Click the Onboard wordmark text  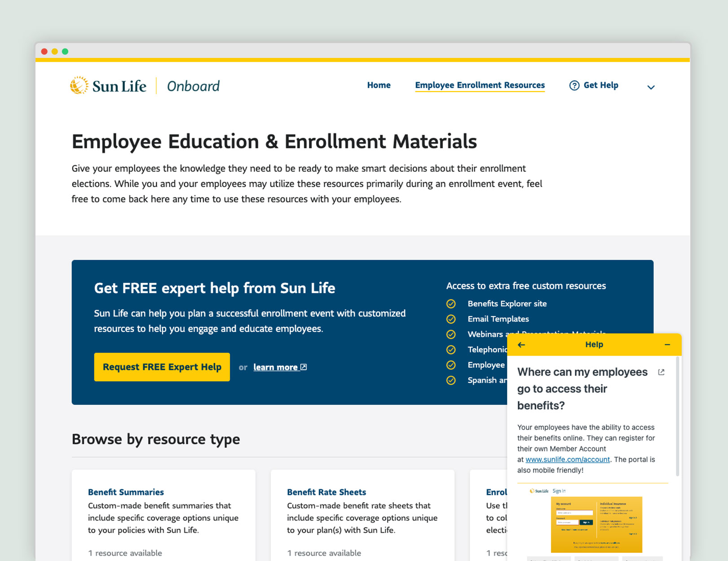pos(193,86)
